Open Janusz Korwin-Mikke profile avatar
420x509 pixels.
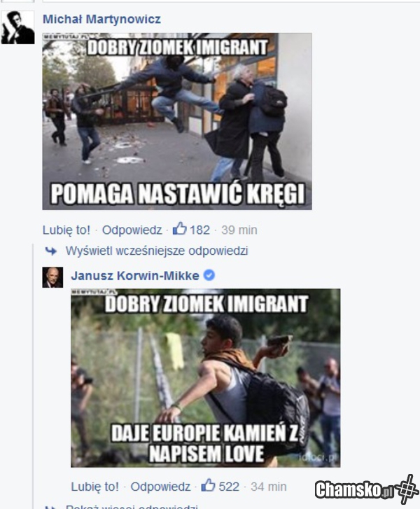click(x=52, y=277)
